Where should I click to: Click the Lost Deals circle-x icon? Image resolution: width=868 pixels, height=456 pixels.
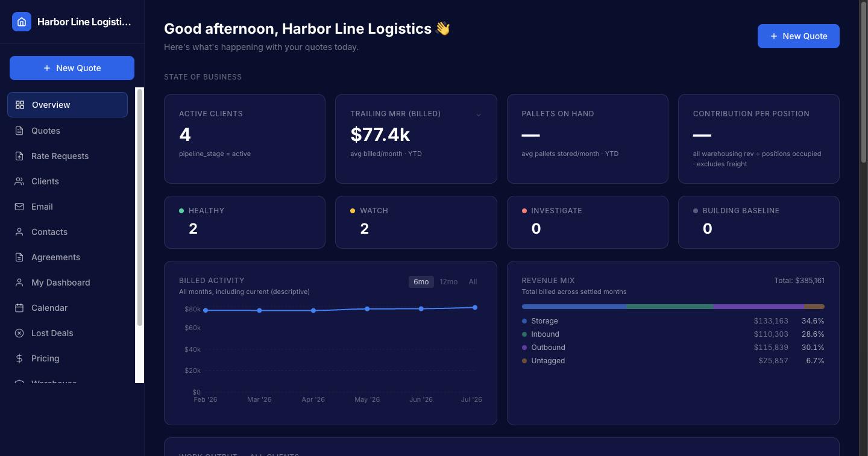click(19, 333)
